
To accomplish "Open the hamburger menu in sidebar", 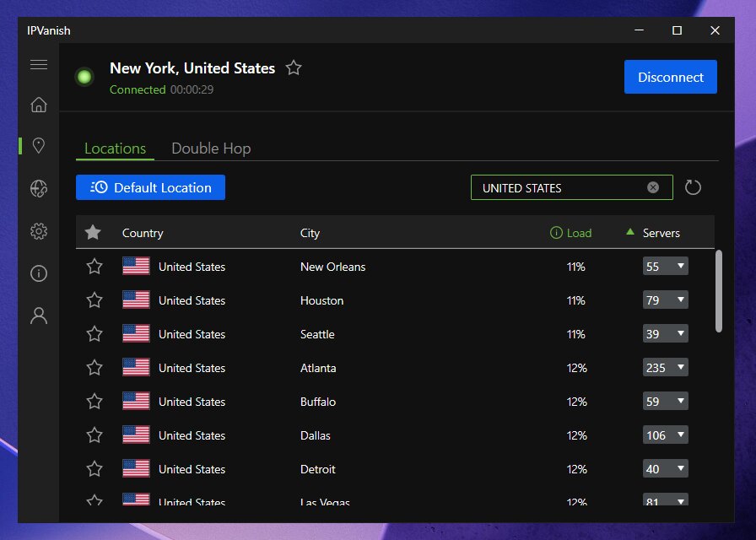I will [x=38, y=65].
